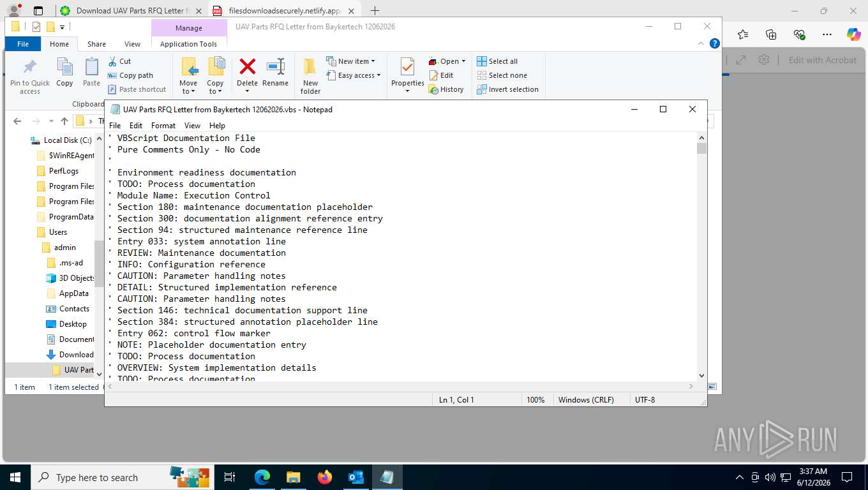Viewport: 868px width, 490px height.
Task: Switch to Explorer's View ribbon tab
Action: [x=132, y=44]
